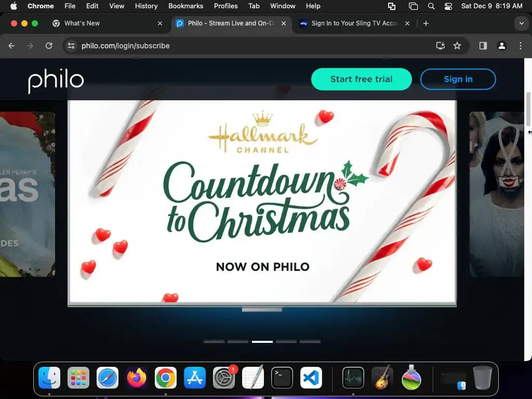
Task: Open the Apple menu
Action: tap(13, 6)
